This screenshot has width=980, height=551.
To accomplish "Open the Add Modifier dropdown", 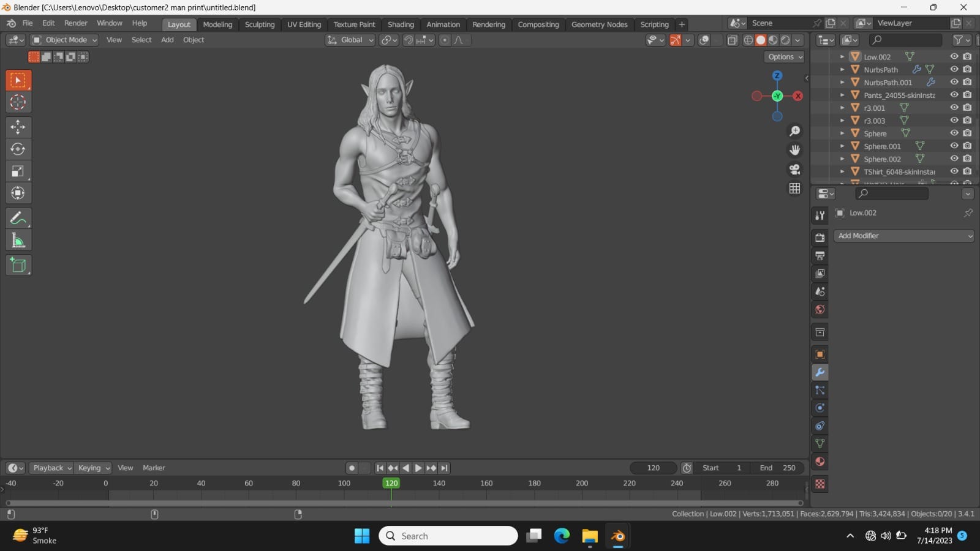I will tap(904, 236).
